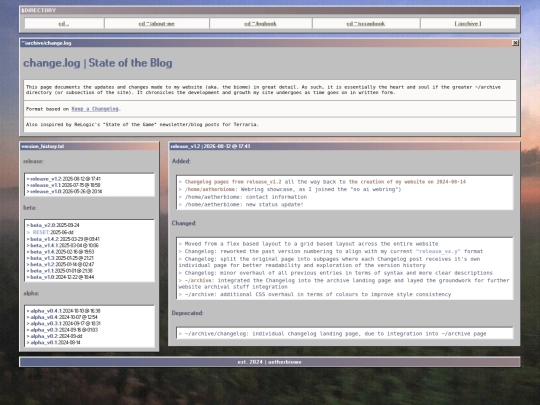Click the 'Moved from a flex based layout' line
540x405 pixels.
click(308, 243)
